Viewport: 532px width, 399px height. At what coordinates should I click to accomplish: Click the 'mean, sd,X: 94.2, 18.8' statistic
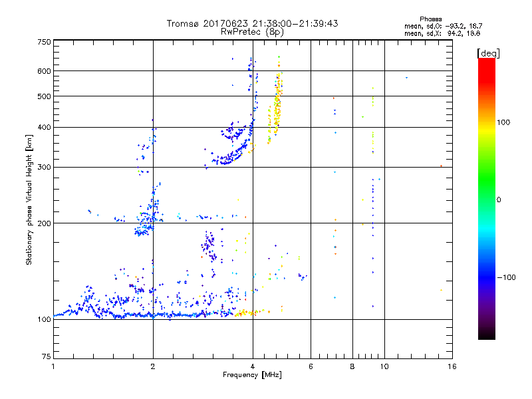(442, 33)
